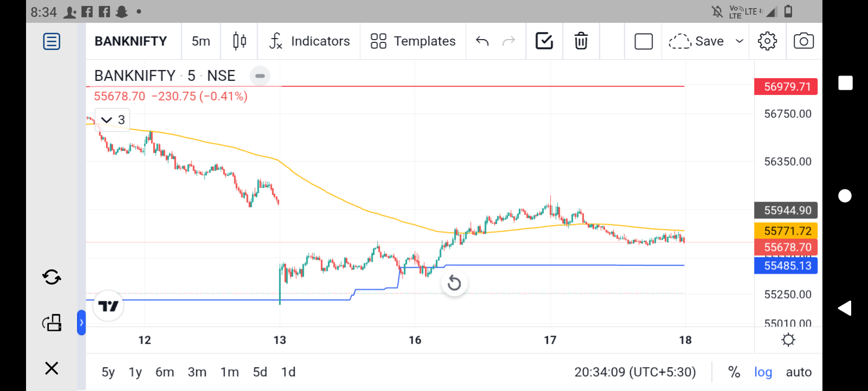
Task: Redo the chart action
Action: tap(509, 41)
